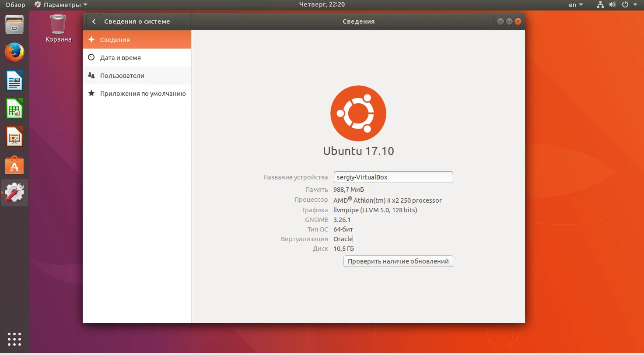Open LibreOffice Impress from the dock
644x355 pixels.
[x=14, y=137]
